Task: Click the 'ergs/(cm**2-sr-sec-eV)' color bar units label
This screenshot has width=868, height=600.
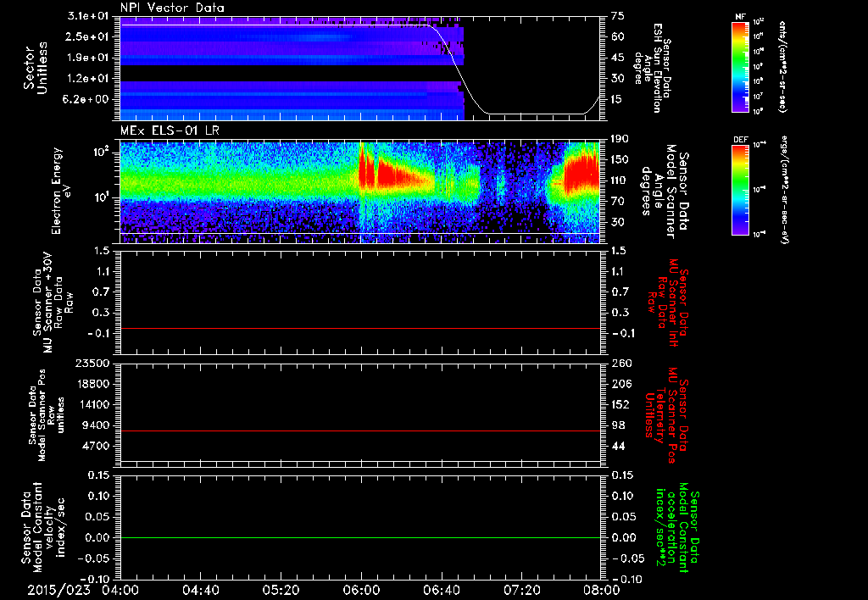Action: pos(784,190)
